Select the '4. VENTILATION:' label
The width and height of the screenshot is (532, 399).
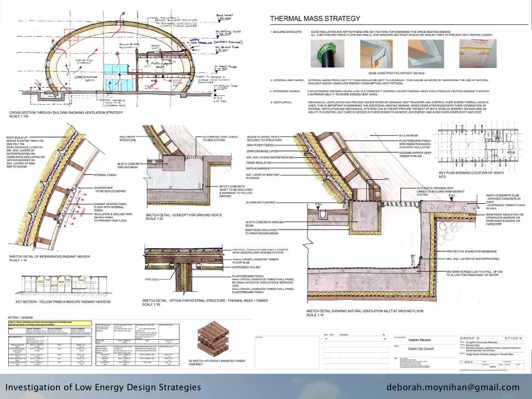coord(281,102)
